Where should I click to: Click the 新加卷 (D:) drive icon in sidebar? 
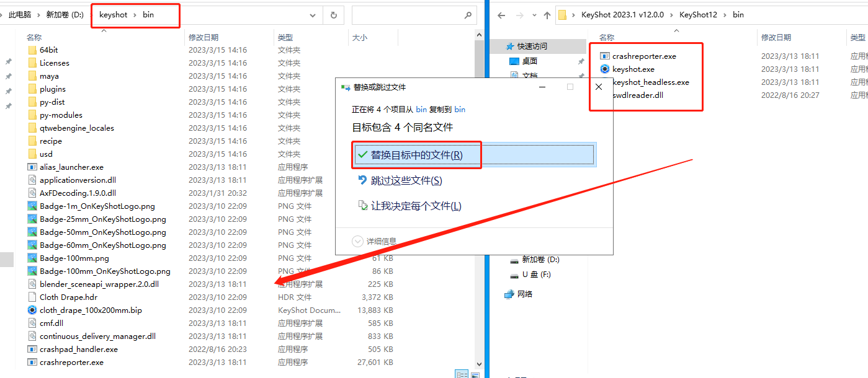(x=514, y=260)
